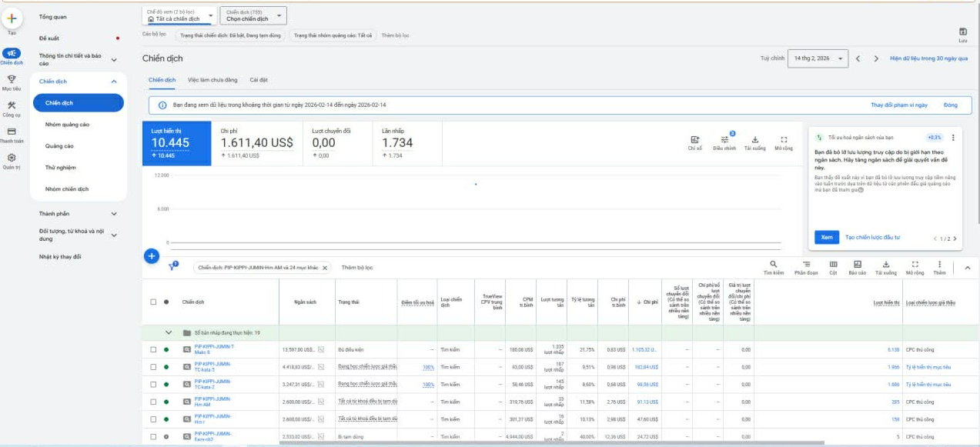
Task: Check the PIP-KIPPI-JUMIN-T Mako 8 row checkbox
Action: pyautogui.click(x=153, y=349)
